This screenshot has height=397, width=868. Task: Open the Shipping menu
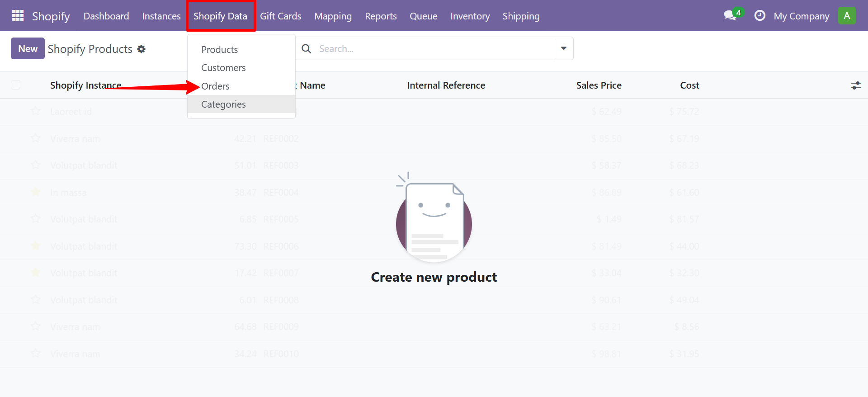[521, 16]
